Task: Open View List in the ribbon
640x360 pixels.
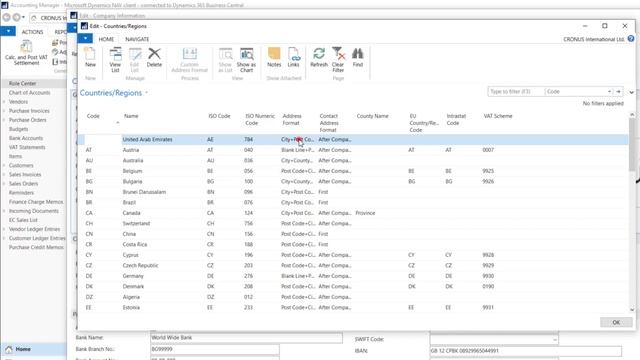Action: pyautogui.click(x=115, y=60)
